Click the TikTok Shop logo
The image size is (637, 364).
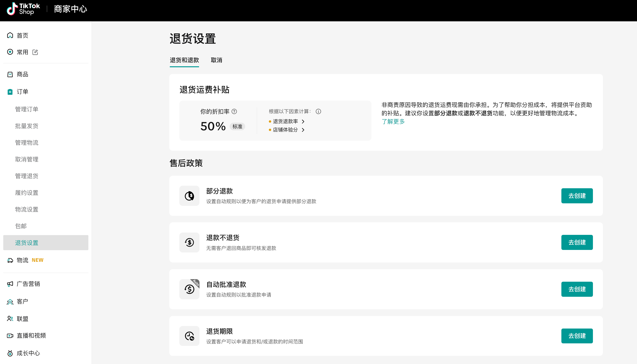point(23,9)
